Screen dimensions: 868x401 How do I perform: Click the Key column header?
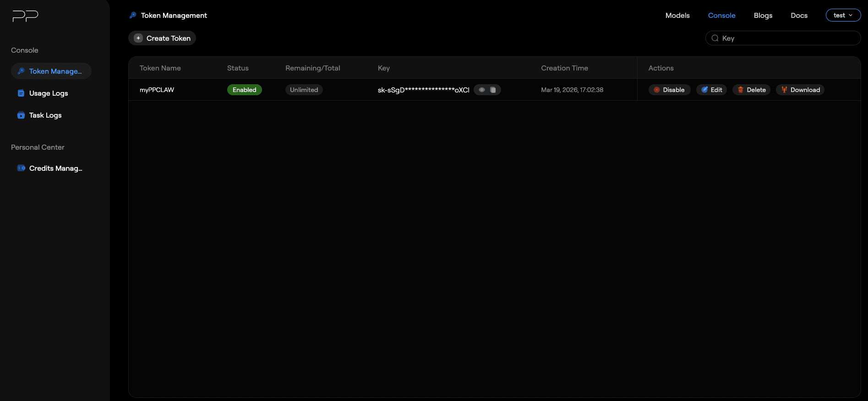click(x=384, y=68)
